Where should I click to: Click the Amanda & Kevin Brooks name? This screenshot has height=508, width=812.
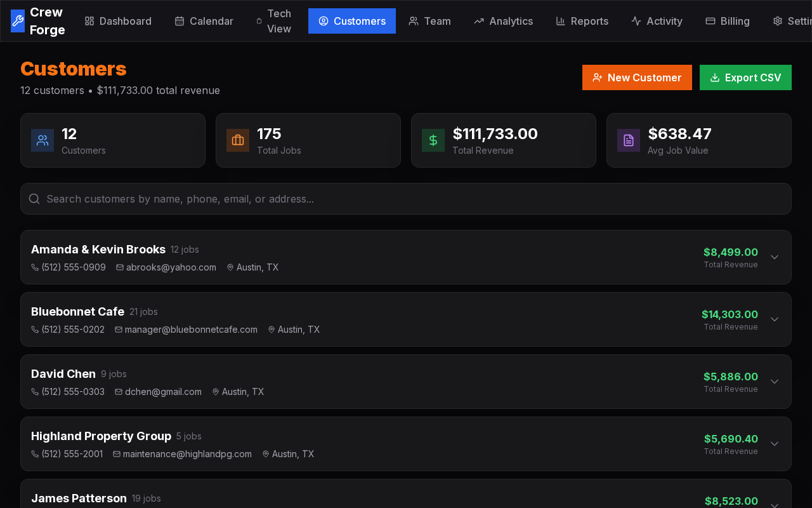[98, 250]
